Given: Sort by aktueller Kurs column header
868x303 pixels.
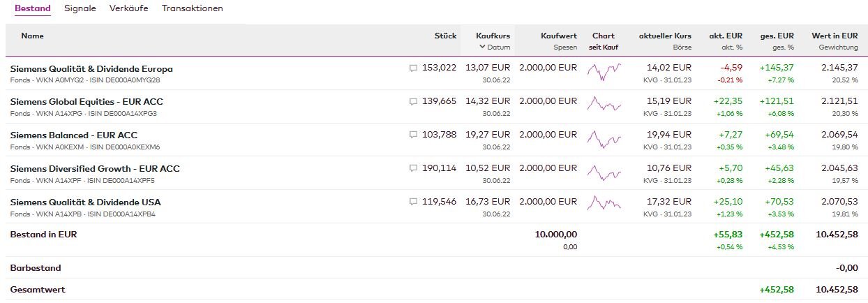Looking at the screenshot, I should click(x=664, y=36).
